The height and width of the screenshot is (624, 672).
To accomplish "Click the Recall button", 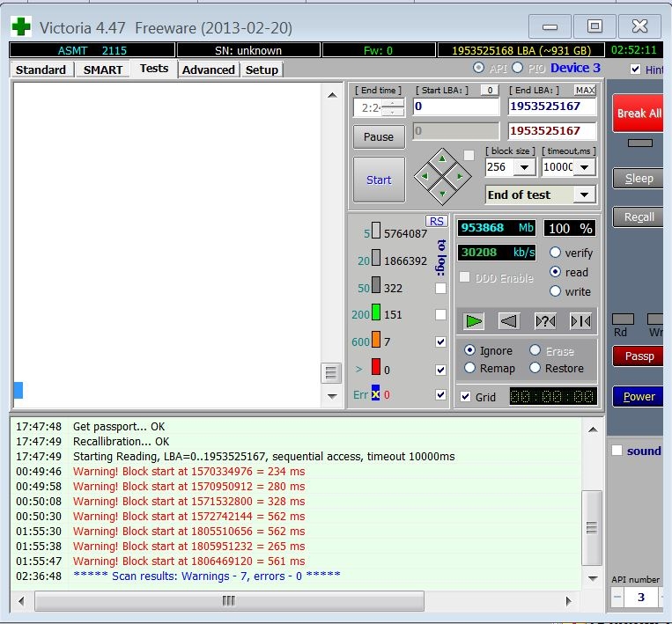I will [639, 217].
